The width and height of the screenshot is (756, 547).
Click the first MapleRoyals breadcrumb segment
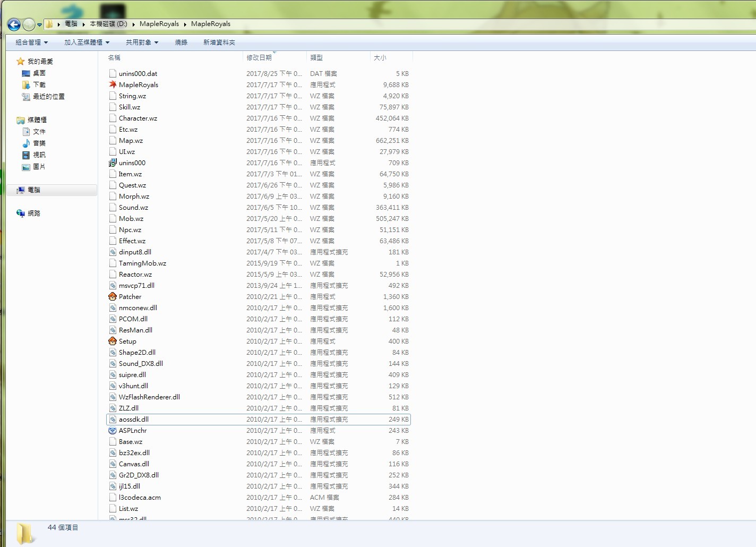click(159, 24)
